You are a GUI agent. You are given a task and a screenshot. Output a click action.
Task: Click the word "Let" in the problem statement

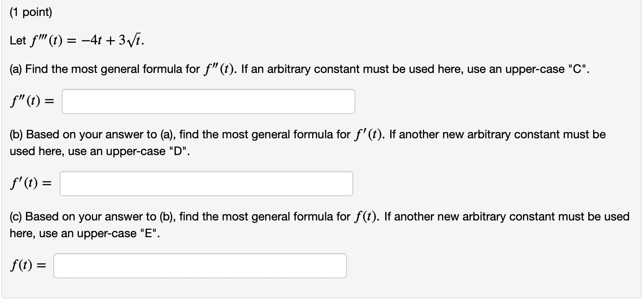coord(17,41)
